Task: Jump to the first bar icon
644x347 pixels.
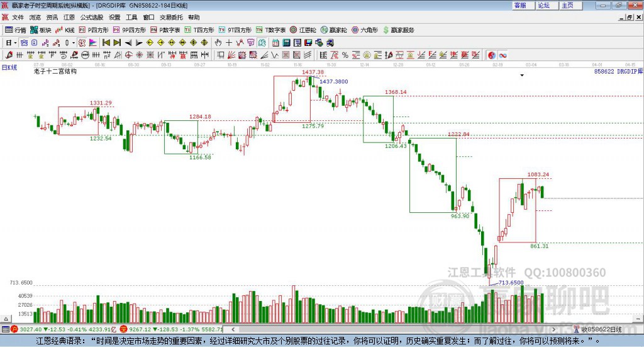Action: click(106, 43)
